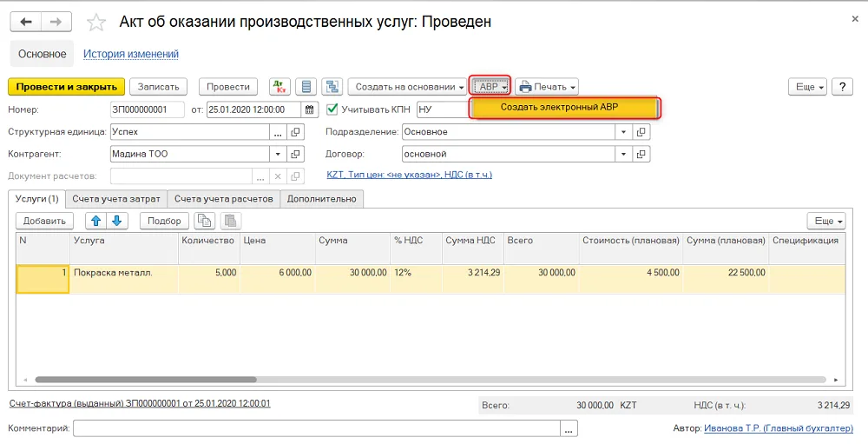Select the quantity cell 5,000

click(208, 279)
